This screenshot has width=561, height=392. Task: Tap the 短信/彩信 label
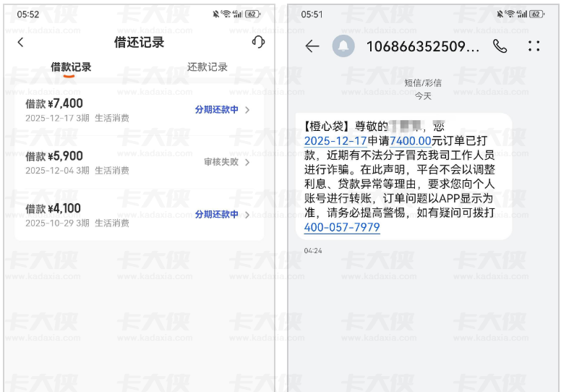tap(423, 83)
